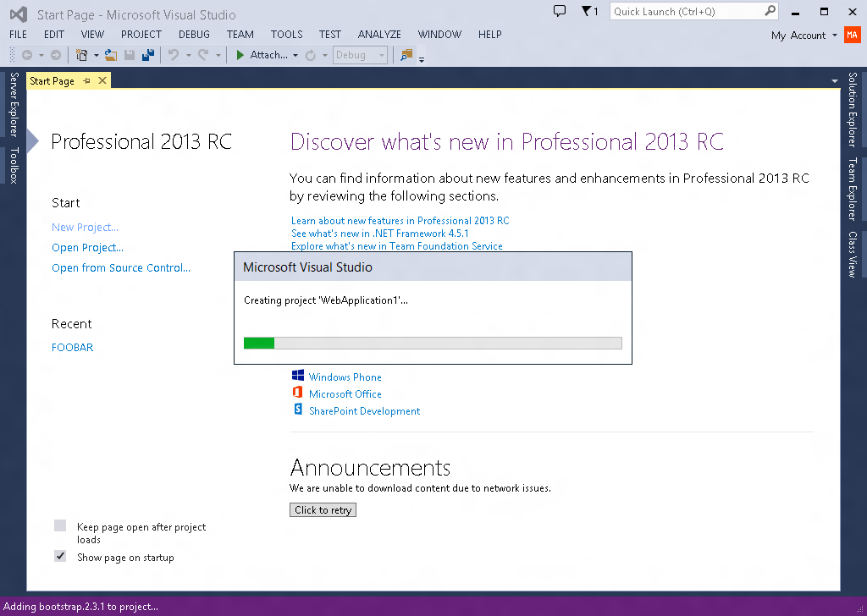Expand the Redo history dropdown arrow
867x616 pixels.
[x=218, y=55]
